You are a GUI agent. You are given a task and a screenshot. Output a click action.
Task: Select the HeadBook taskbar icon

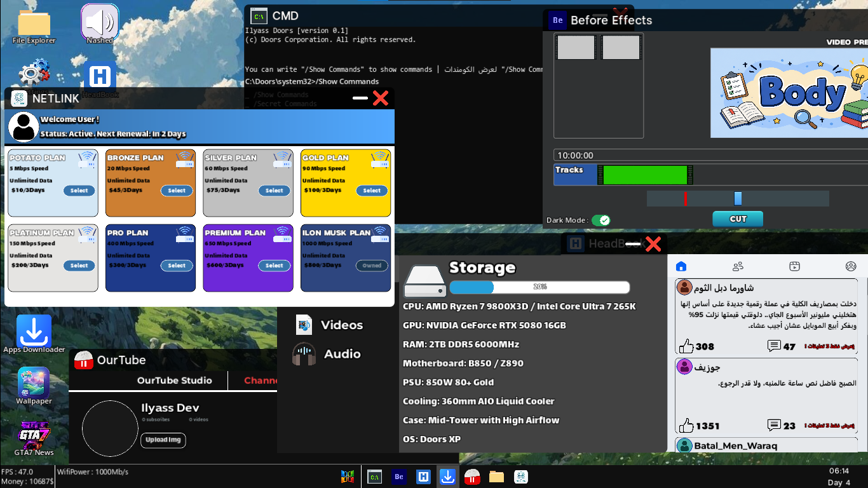pos(423,477)
